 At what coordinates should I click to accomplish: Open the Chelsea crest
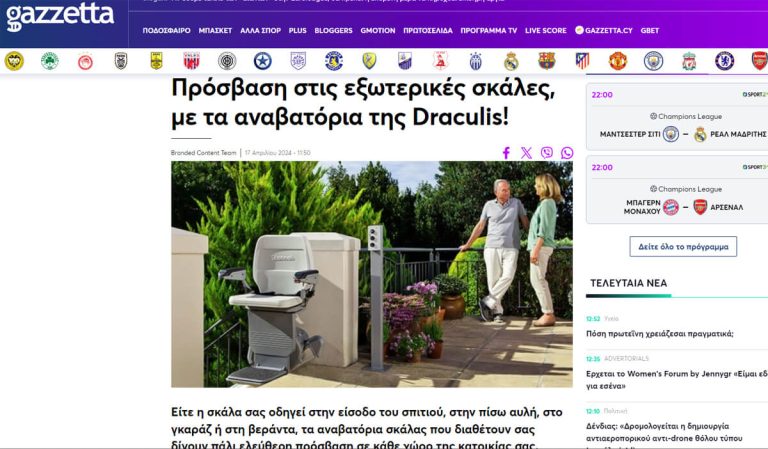724,61
